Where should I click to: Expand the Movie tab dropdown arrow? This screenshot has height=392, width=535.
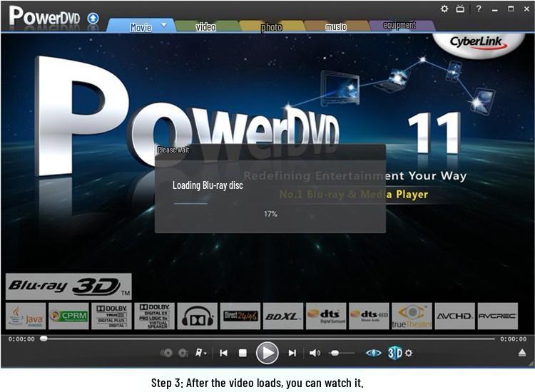pyautogui.click(x=164, y=25)
